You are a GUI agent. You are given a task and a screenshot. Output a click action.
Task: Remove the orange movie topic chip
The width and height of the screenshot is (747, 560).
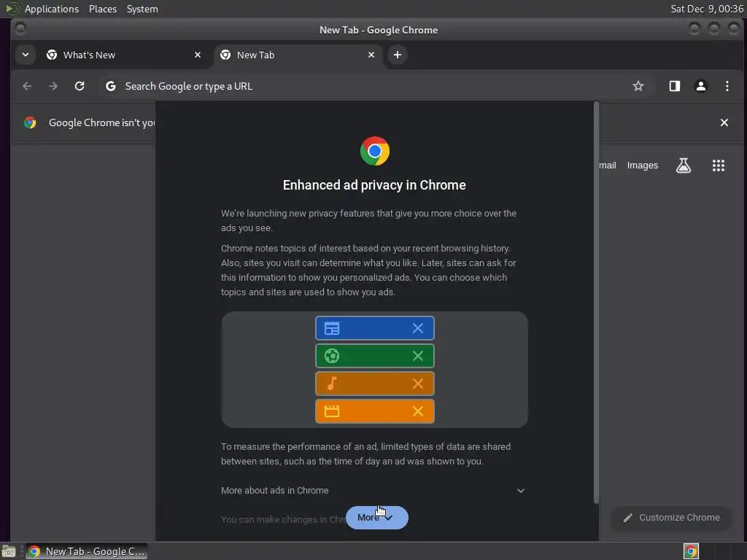click(x=418, y=411)
